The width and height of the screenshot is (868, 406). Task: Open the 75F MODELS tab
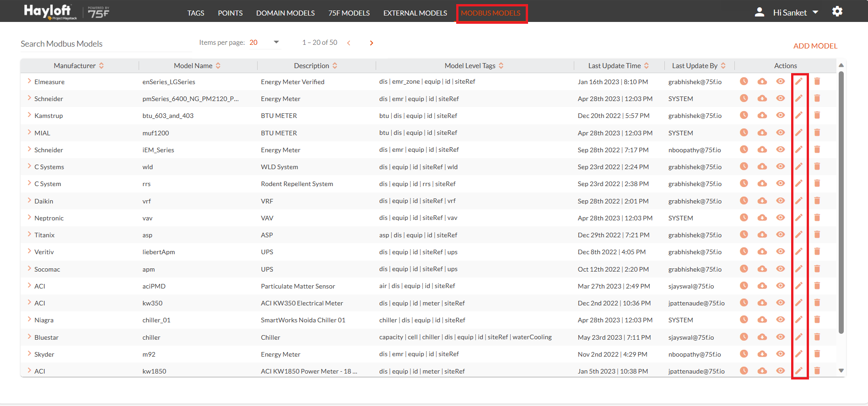pos(349,13)
